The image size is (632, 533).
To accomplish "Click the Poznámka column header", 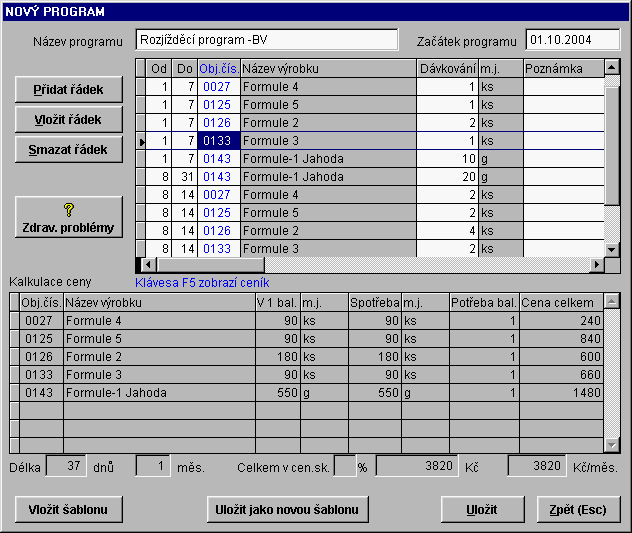I will pos(564,69).
